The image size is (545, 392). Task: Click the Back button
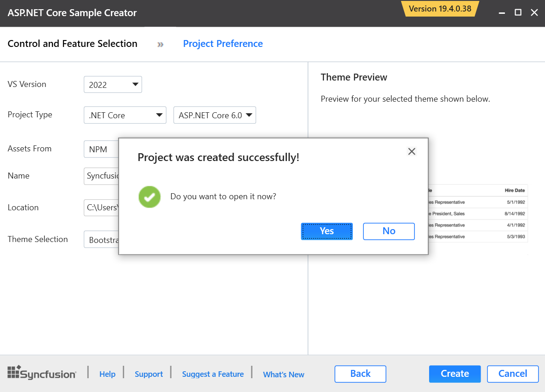coord(361,374)
